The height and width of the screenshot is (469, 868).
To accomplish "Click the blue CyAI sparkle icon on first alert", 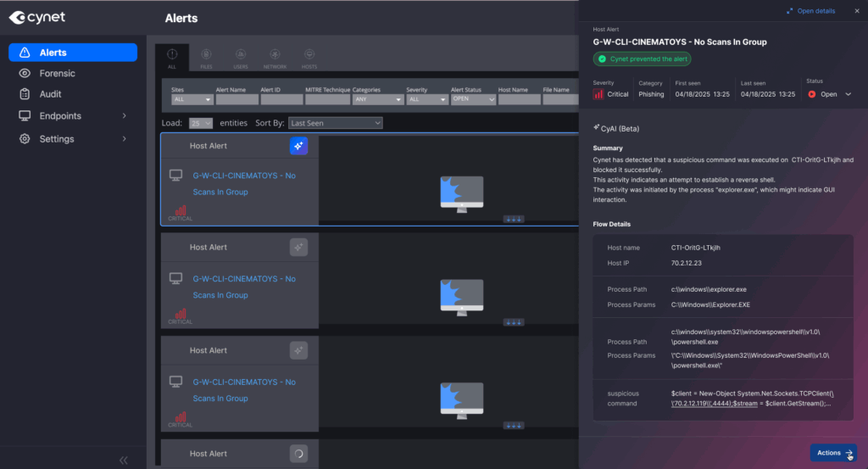I will [x=298, y=146].
